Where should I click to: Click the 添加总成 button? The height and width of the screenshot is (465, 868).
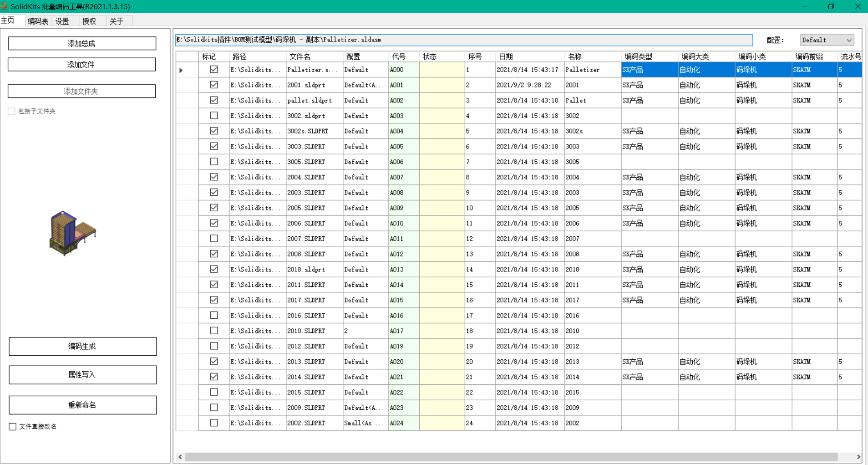[x=82, y=43]
